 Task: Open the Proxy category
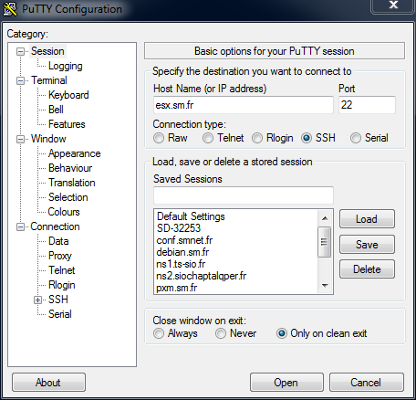(60, 256)
